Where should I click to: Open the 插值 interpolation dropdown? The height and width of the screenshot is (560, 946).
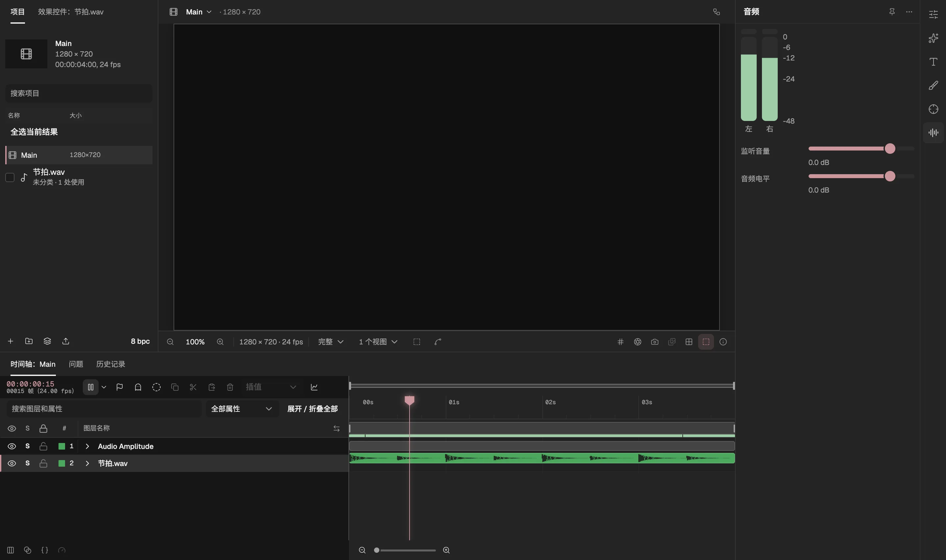pos(271,387)
